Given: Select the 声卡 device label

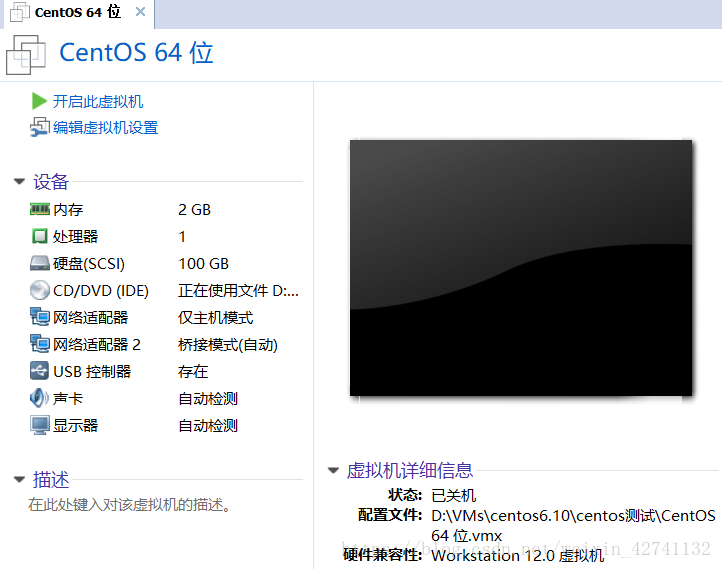Looking at the screenshot, I should click(x=68, y=398).
